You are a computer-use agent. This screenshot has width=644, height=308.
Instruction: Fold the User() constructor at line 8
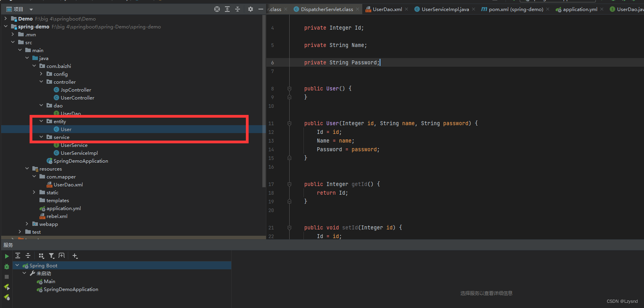click(289, 88)
